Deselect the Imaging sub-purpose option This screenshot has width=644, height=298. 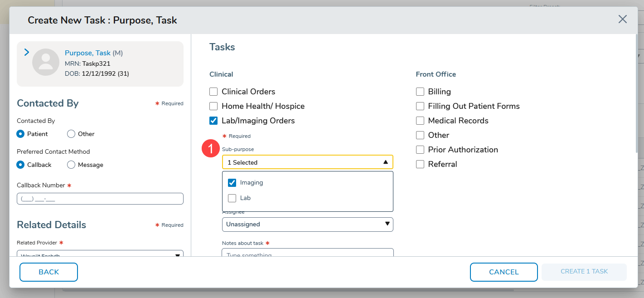pos(232,183)
